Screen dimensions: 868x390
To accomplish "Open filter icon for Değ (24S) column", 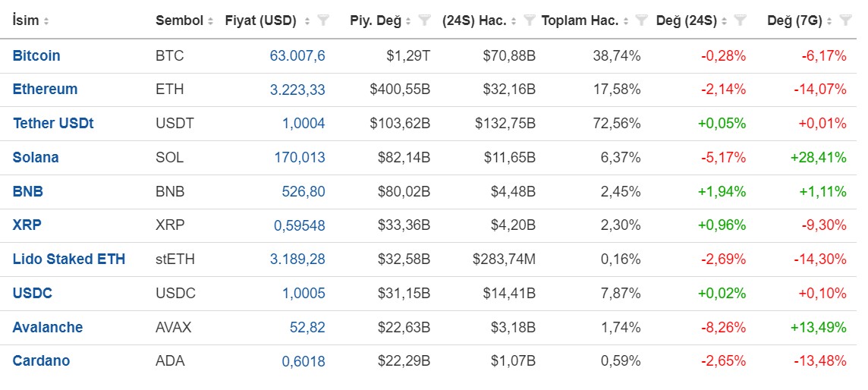I will pyautogui.click(x=741, y=21).
